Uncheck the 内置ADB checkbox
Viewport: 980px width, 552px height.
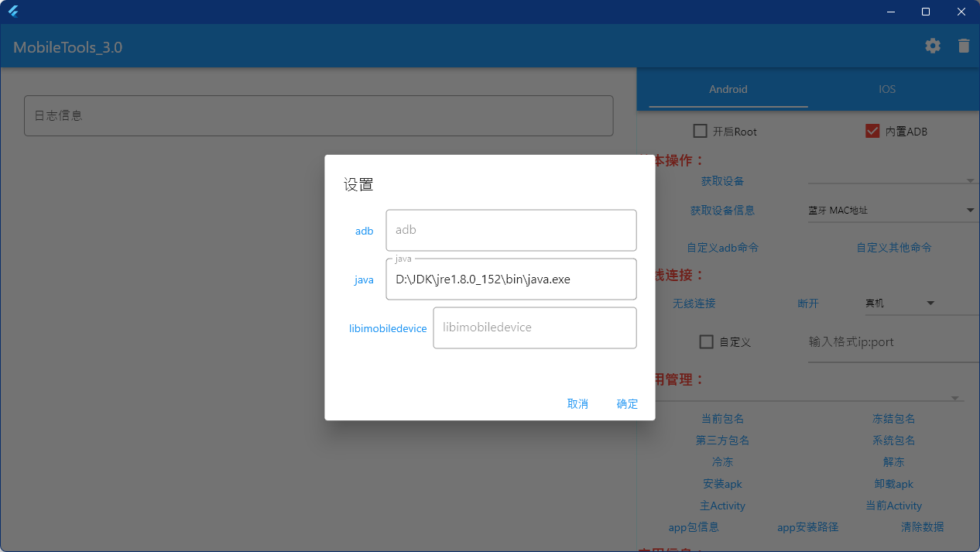(872, 131)
